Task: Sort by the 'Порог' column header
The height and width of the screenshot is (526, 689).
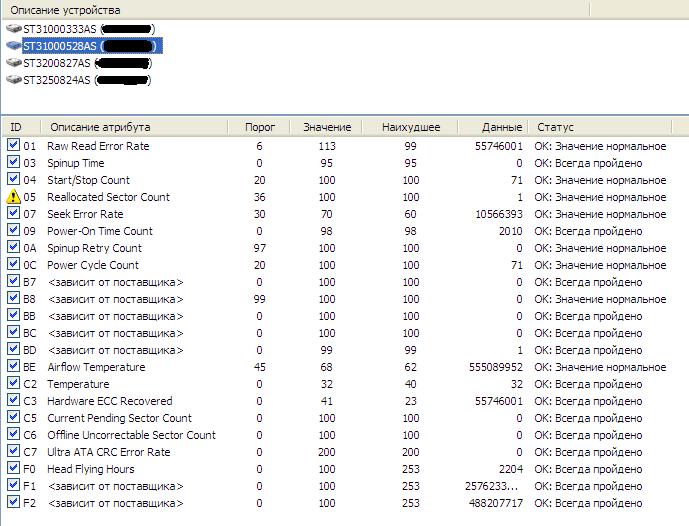Action: point(259,127)
